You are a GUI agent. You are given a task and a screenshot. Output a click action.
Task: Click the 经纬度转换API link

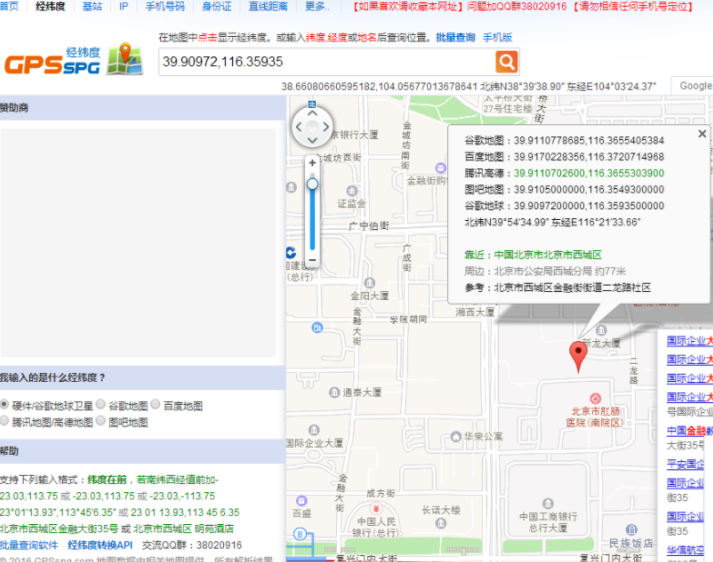coord(100,545)
